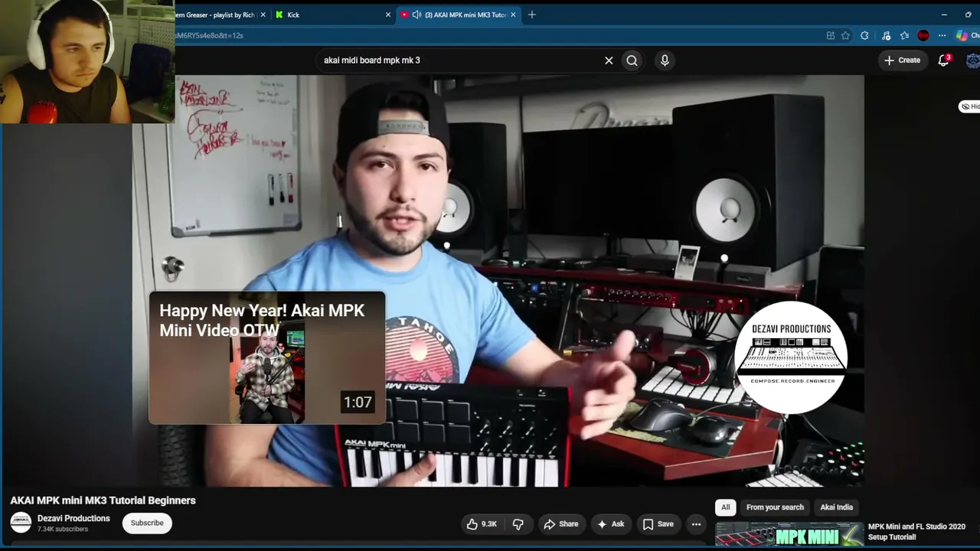Open the more actions ellipsis menu
Image resolution: width=980 pixels, height=551 pixels.
click(x=696, y=524)
